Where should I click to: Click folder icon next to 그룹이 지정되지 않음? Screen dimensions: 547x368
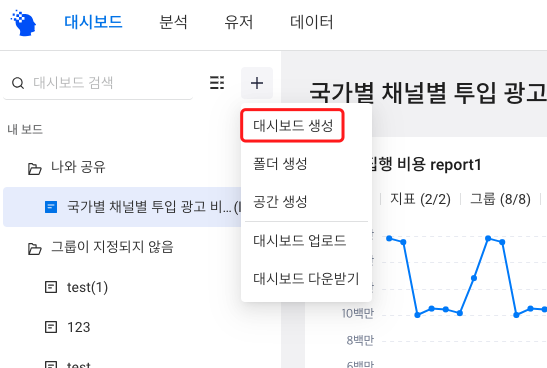[x=35, y=249]
